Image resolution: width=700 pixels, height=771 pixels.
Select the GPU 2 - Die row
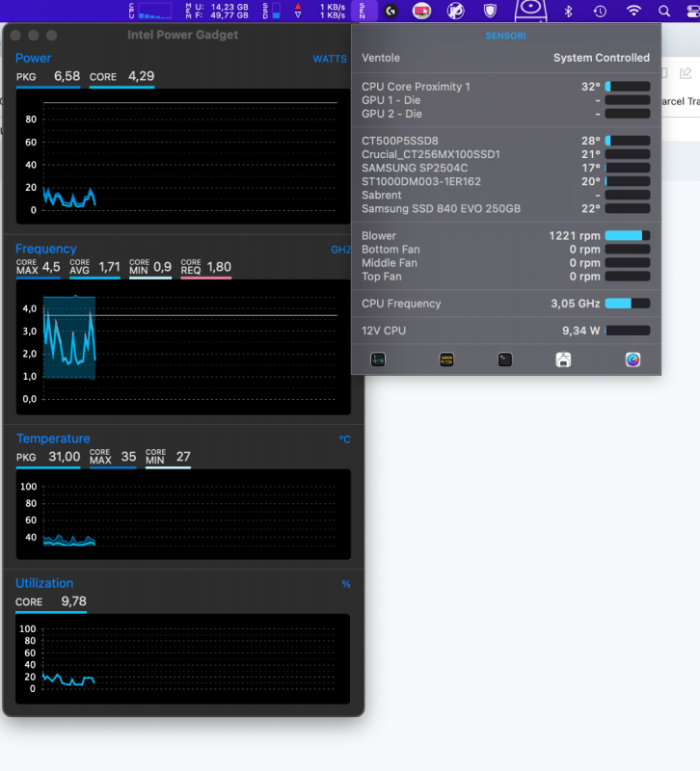505,114
